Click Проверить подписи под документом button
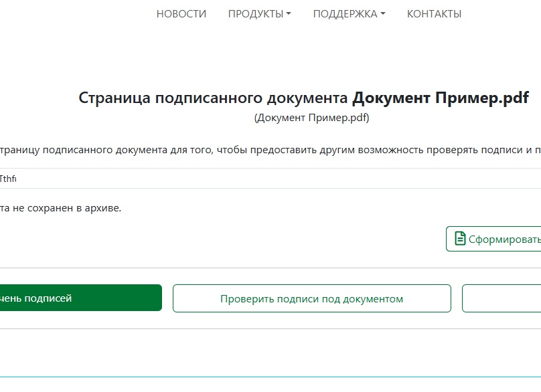Screen dimensions: 541x392 pyautogui.click(x=312, y=298)
